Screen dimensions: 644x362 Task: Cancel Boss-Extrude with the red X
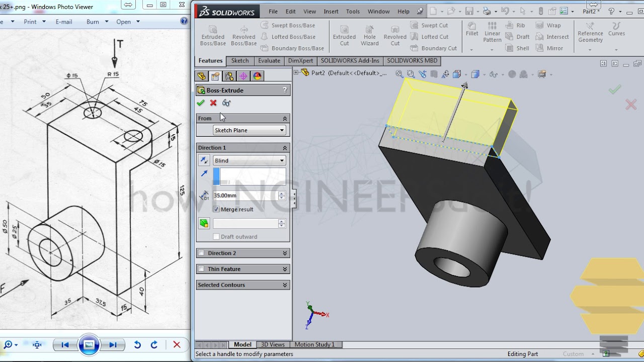tap(213, 103)
